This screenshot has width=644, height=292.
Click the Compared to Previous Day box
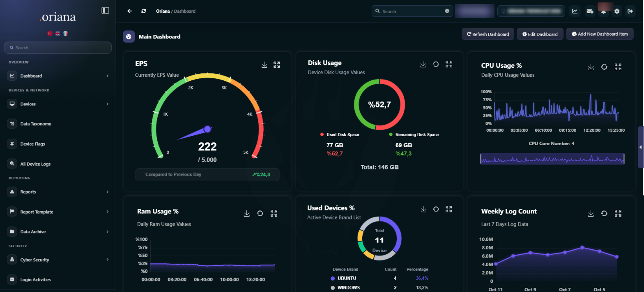207,175
